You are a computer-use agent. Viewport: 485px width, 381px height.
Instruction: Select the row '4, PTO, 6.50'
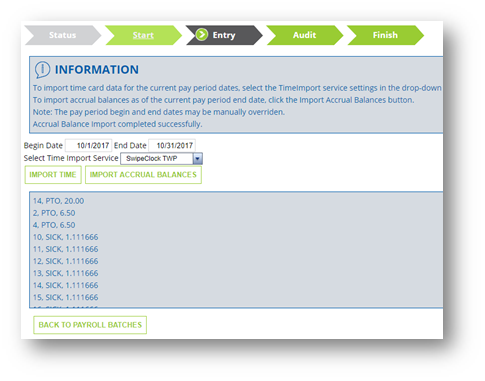[54, 225]
